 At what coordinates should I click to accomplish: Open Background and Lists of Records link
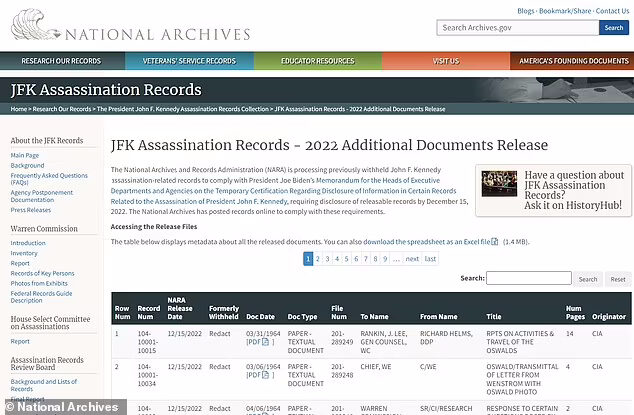point(44,385)
